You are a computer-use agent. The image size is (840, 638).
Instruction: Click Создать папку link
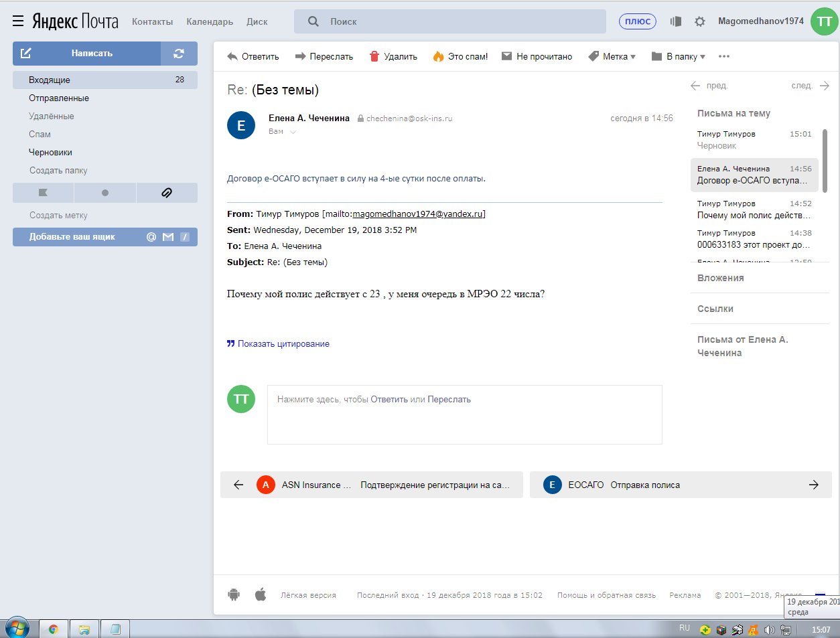coord(58,170)
